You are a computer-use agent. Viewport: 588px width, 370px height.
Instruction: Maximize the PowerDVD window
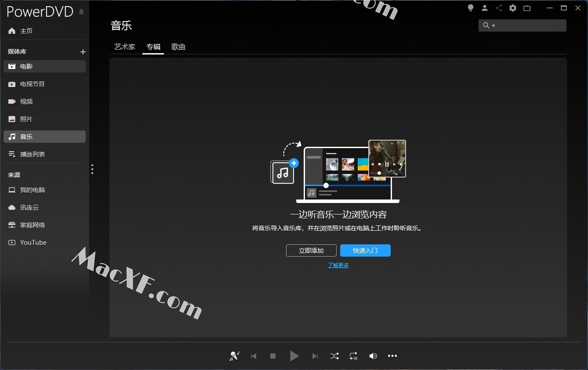coord(564,8)
